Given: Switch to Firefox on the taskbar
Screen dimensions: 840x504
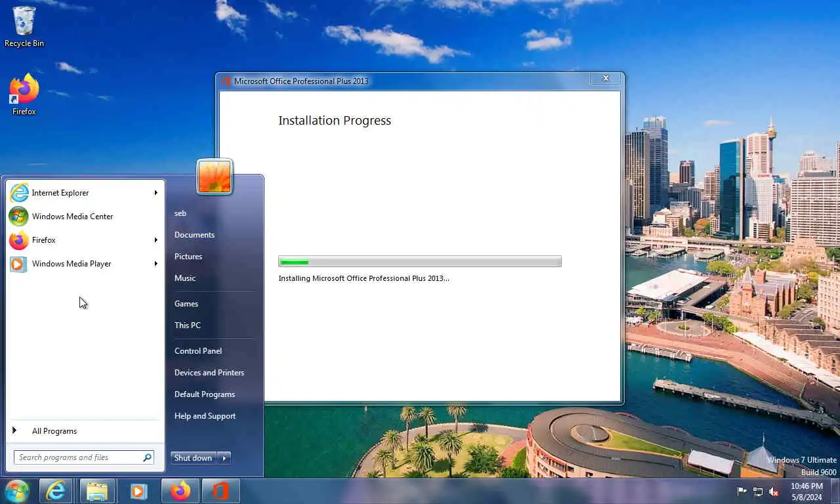Looking at the screenshot, I should click(180, 491).
